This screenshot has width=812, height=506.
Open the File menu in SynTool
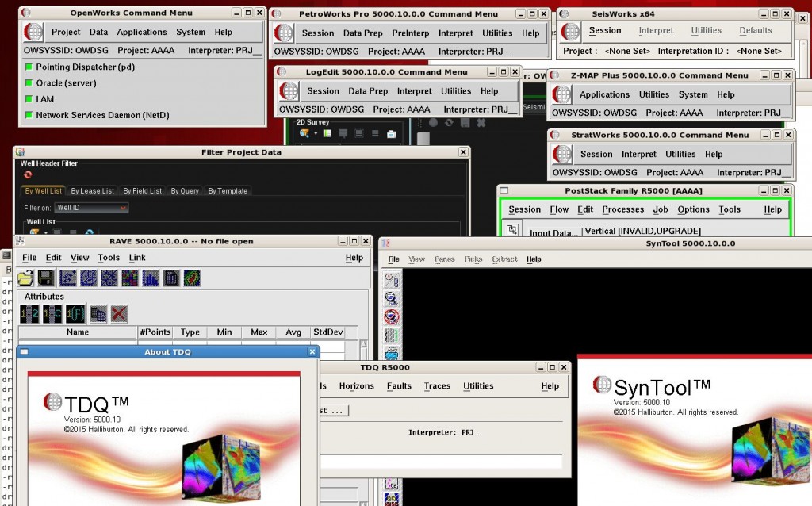coord(393,259)
